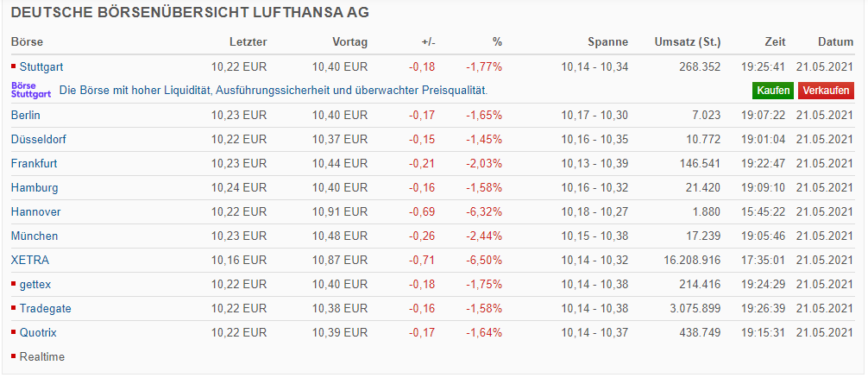The width and height of the screenshot is (868, 384).
Task: Click the Börse Stuttgart advertisement text
Action: point(273,91)
